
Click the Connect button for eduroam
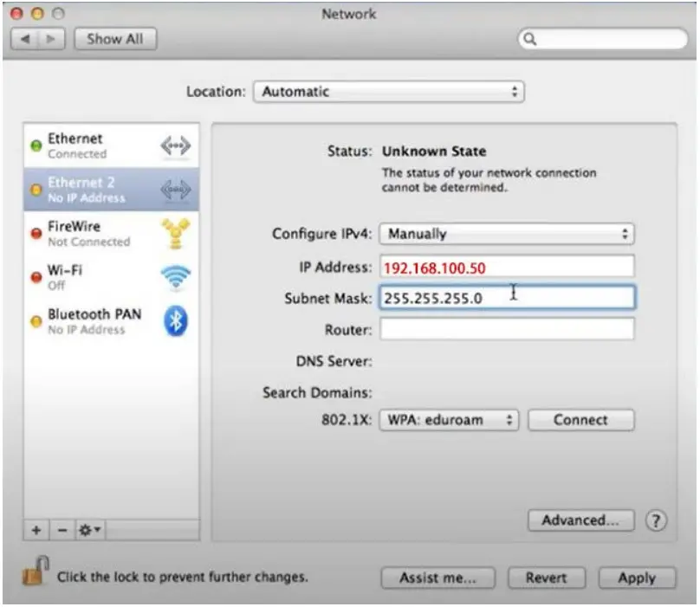580,420
